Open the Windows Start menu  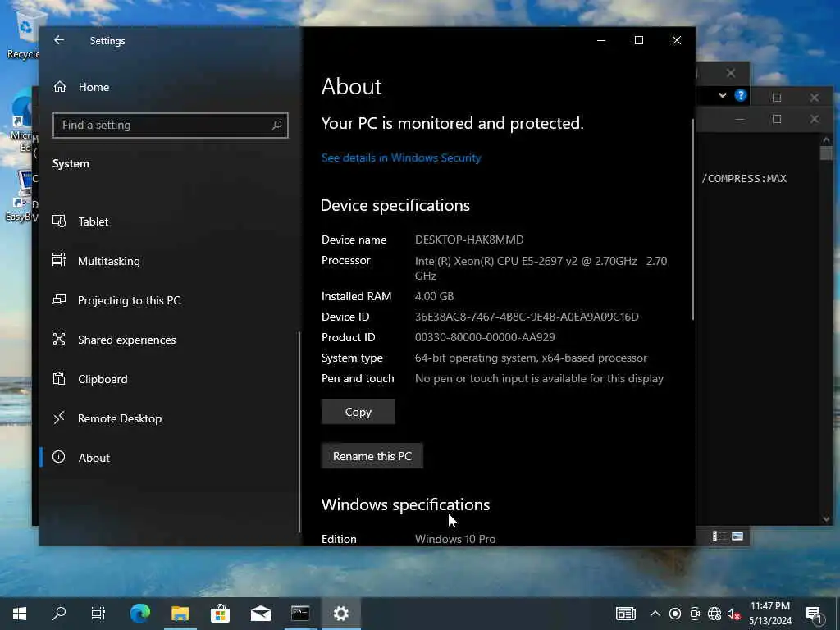click(x=20, y=614)
